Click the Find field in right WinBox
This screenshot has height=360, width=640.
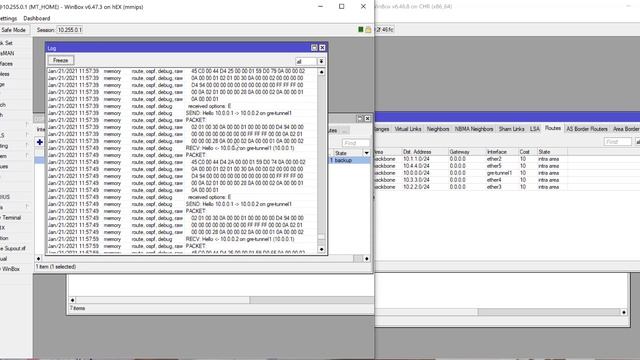(x=618, y=142)
